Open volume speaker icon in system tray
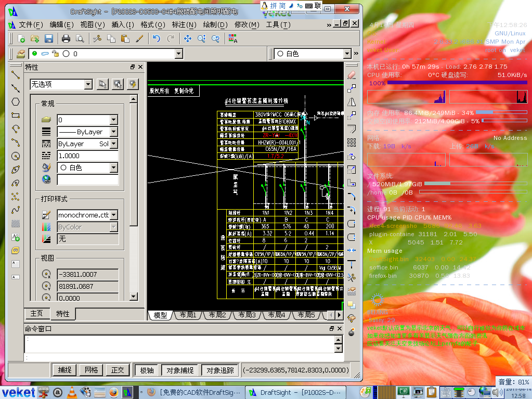 click(498, 393)
